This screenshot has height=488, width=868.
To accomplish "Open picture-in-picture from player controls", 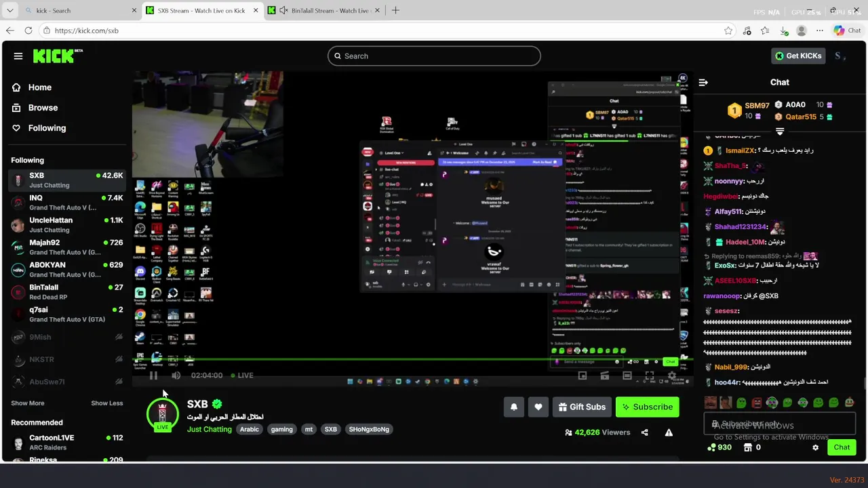I will pyautogui.click(x=583, y=375).
